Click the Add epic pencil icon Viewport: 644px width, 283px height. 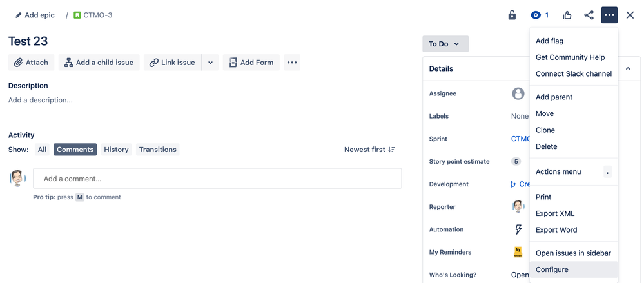click(18, 15)
